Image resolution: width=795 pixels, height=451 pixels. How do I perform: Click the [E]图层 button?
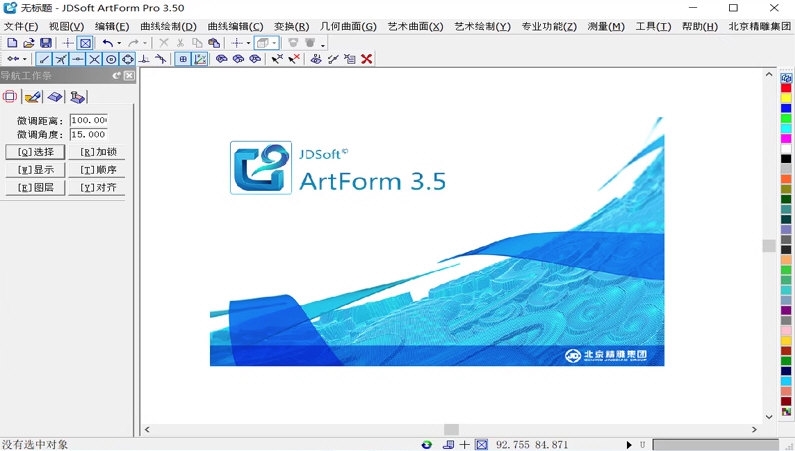[x=35, y=187]
